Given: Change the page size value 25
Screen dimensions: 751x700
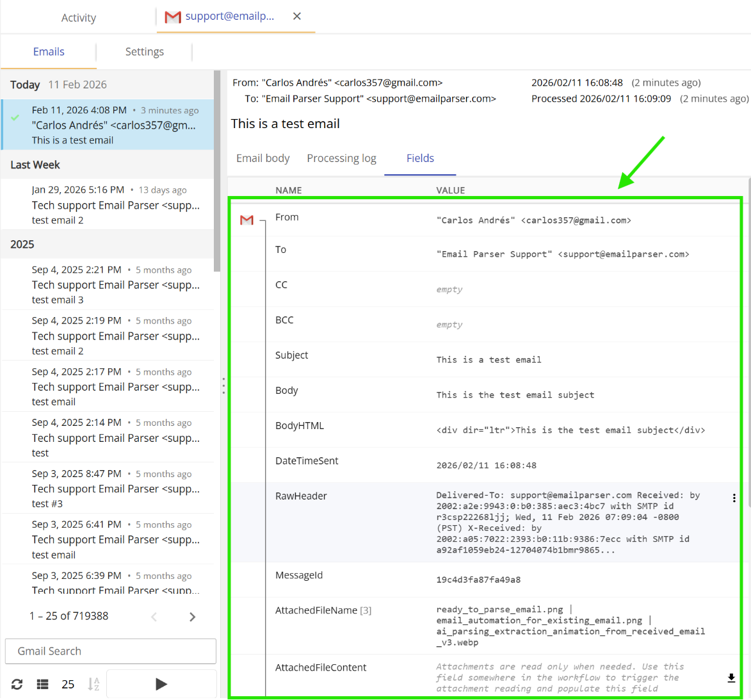Looking at the screenshot, I should tap(68, 684).
